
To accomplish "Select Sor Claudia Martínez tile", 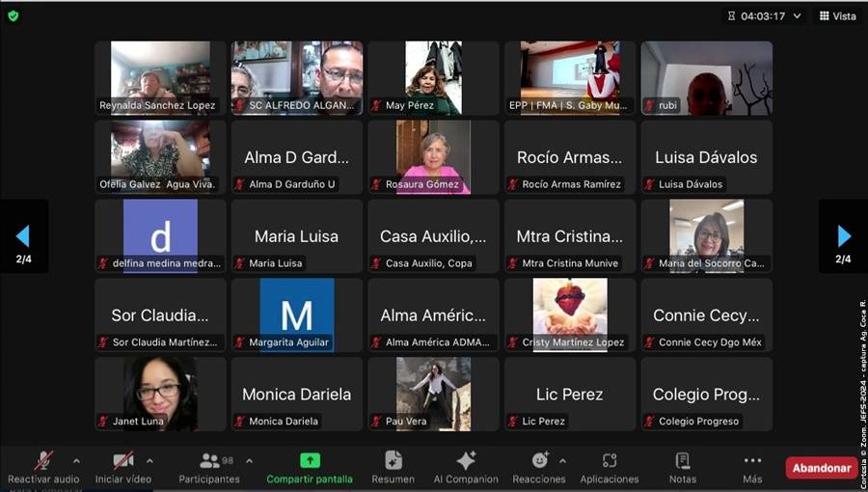I will click(x=160, y=315).
